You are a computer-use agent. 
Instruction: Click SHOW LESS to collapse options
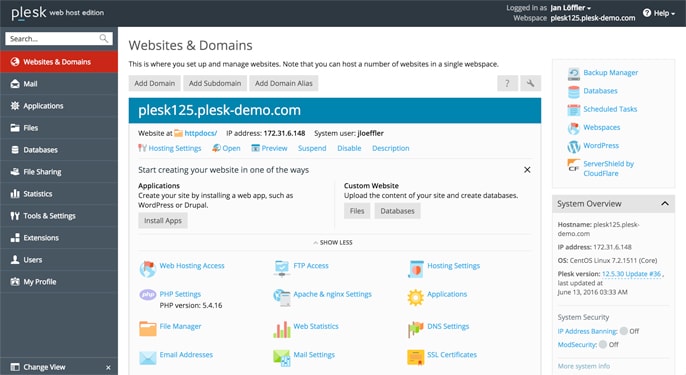pyautogui.click(x=333, y=242)
